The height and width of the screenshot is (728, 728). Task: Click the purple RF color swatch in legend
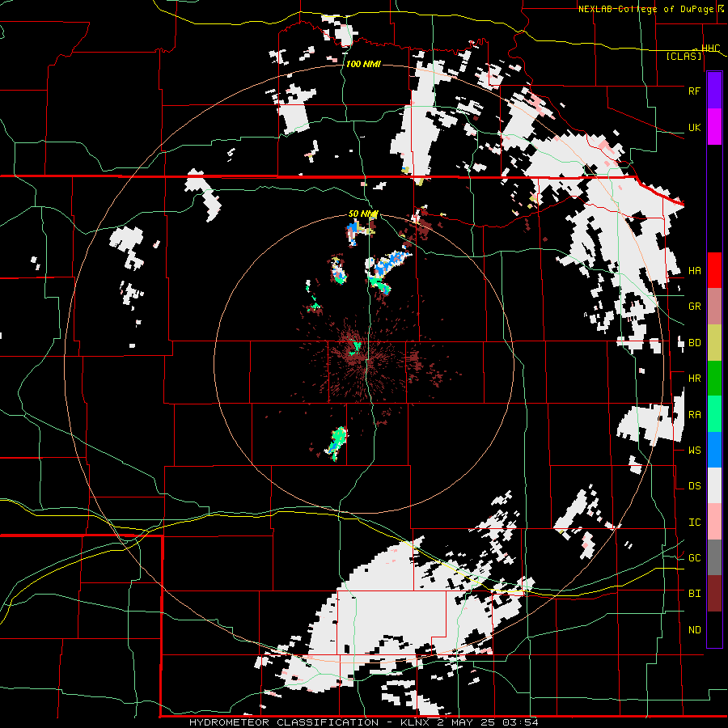coord(714,91)
